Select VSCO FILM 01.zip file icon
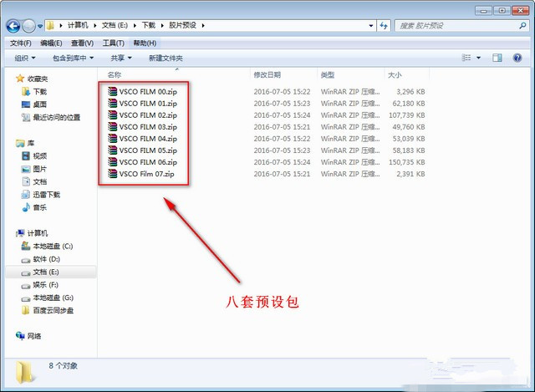 (x=112, y=103)
